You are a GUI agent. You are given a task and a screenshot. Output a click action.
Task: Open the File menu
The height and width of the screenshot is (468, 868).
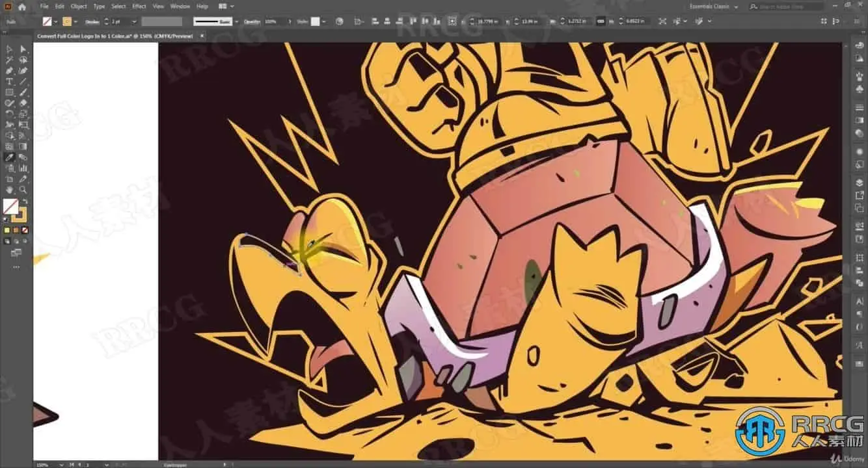44,6
